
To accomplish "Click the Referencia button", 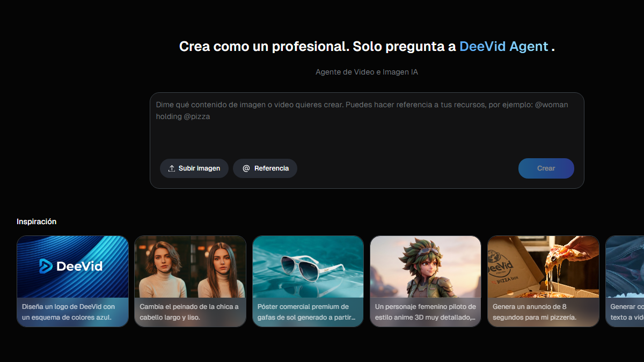I will click(x=265, y=168).
